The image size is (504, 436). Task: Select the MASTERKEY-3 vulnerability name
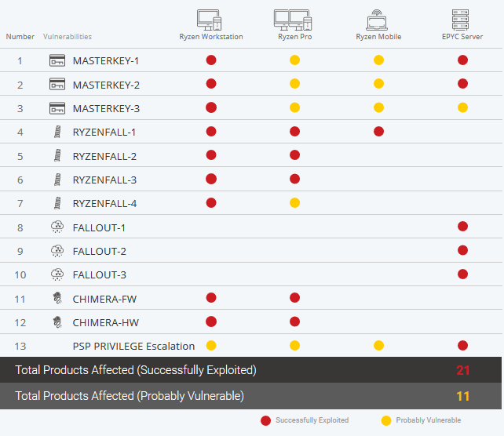point(106,109)
